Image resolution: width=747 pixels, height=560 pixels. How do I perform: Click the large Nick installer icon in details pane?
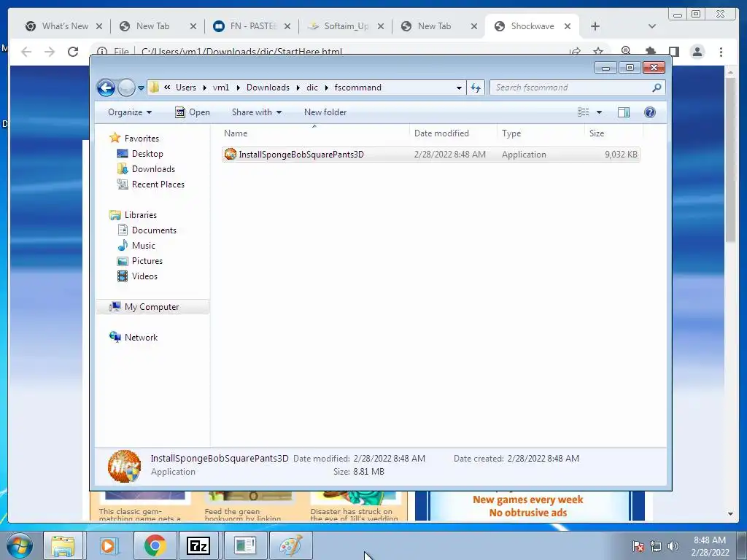(x=124, y=466)
